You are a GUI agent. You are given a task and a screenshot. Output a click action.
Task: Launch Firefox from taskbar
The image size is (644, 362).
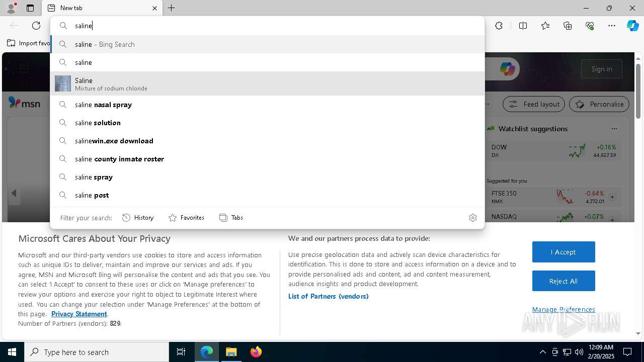pos(256,352)
